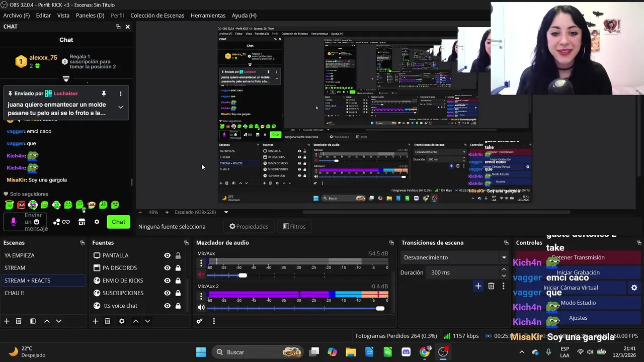Open Mic/Aux 2 channel options dots

[201, 296]
